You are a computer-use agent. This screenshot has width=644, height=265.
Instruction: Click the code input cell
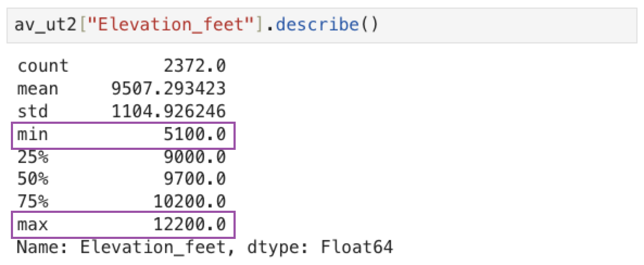coord(321,24)
